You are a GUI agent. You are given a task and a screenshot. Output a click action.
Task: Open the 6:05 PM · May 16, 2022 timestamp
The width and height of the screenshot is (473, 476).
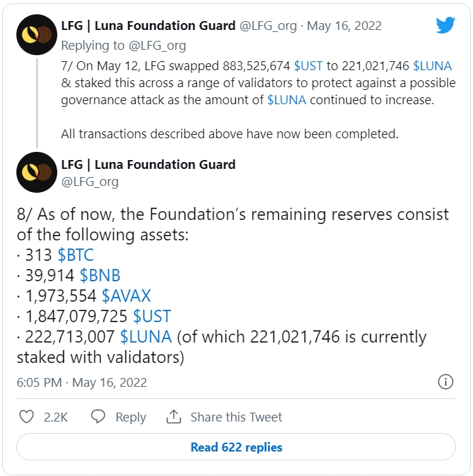(x=82, y=382)
